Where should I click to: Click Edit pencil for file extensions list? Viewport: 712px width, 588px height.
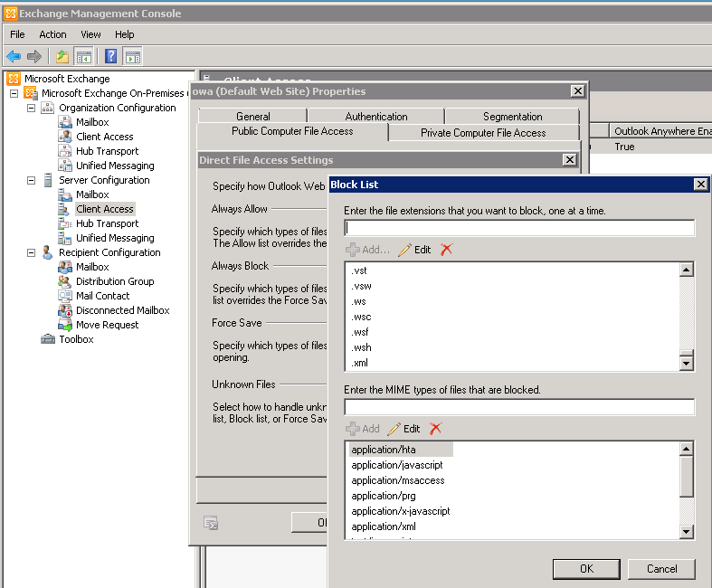click(414, 250)
